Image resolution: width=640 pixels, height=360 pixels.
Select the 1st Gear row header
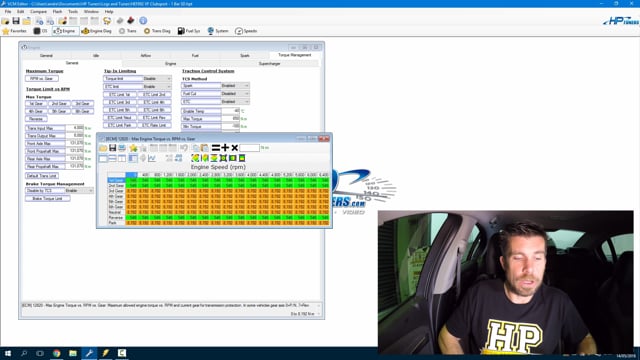(116, 180)
